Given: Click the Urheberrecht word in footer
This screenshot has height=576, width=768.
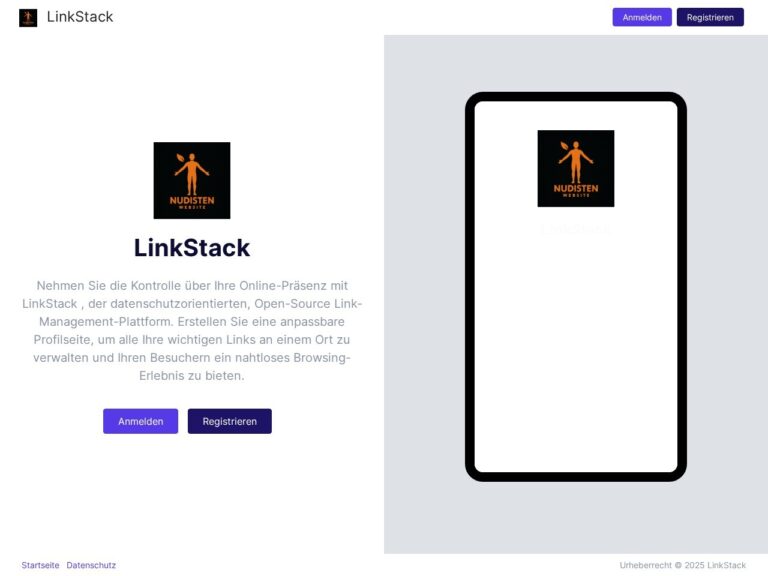Looking at the screenshot, I should click(646, 565).
